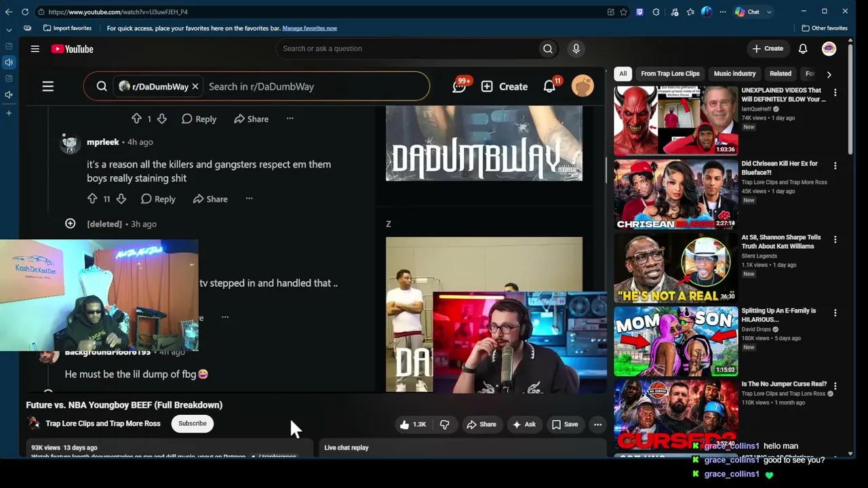This screenshot has height=488, width=868.
Task: Refresh the page in the browser
Action: pyautogui.click(x=25, y=12)
